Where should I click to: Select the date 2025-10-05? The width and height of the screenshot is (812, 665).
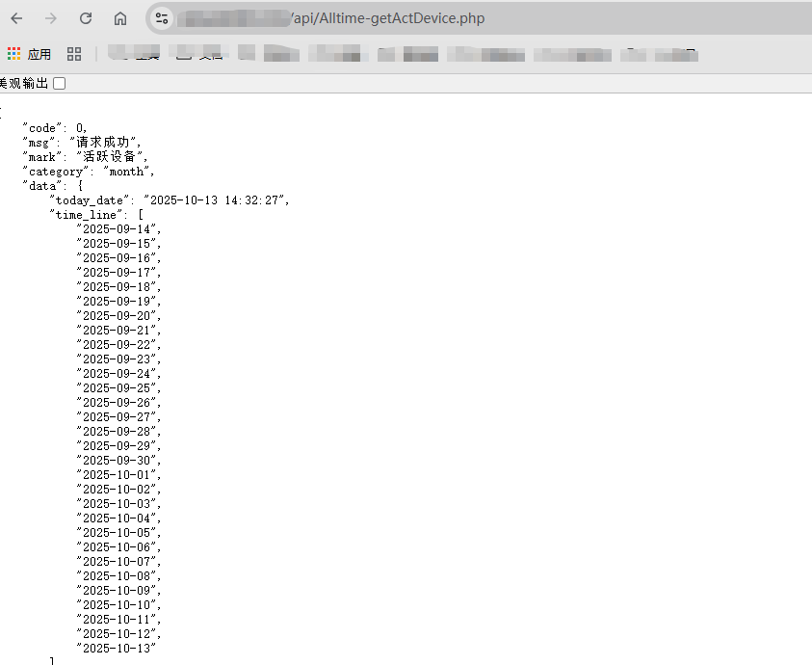pyautogui.click(x=116, y=533)
